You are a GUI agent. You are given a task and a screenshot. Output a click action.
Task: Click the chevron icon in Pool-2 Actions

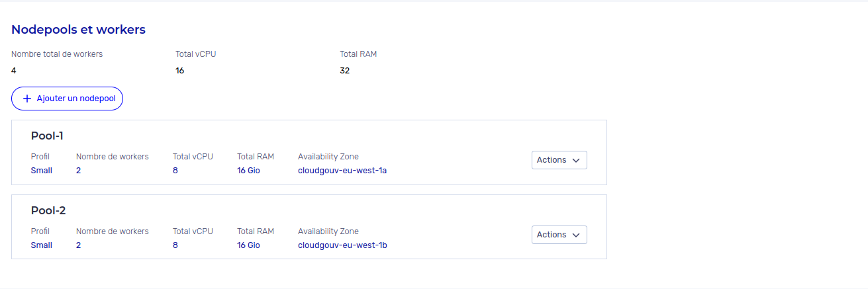coord(576,235)
